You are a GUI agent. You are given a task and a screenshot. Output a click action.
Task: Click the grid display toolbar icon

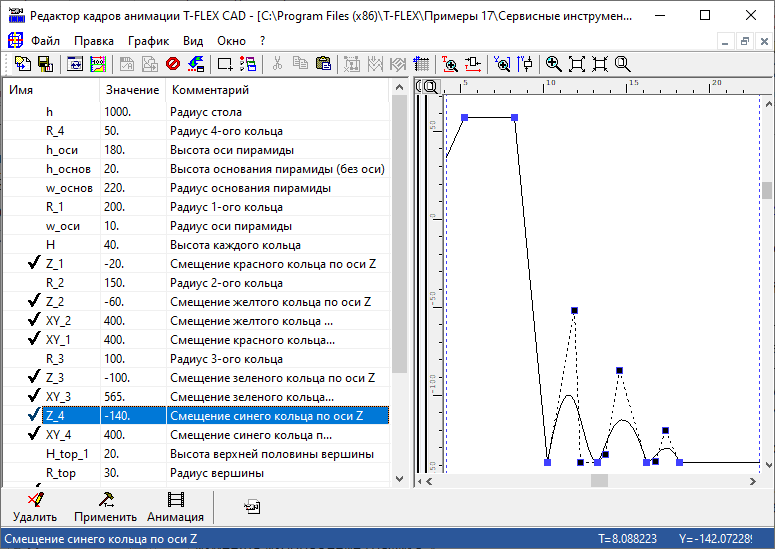[x=422, y=64]
